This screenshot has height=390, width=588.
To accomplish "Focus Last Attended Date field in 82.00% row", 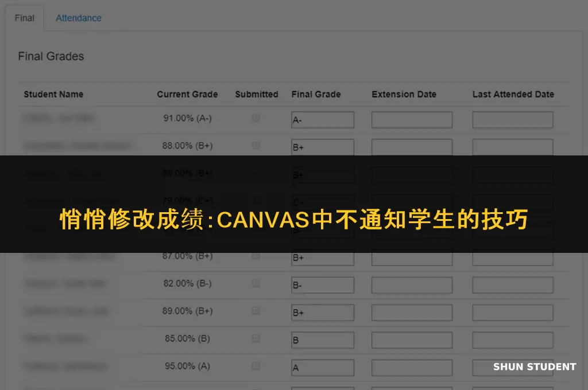I will point(513,285).
